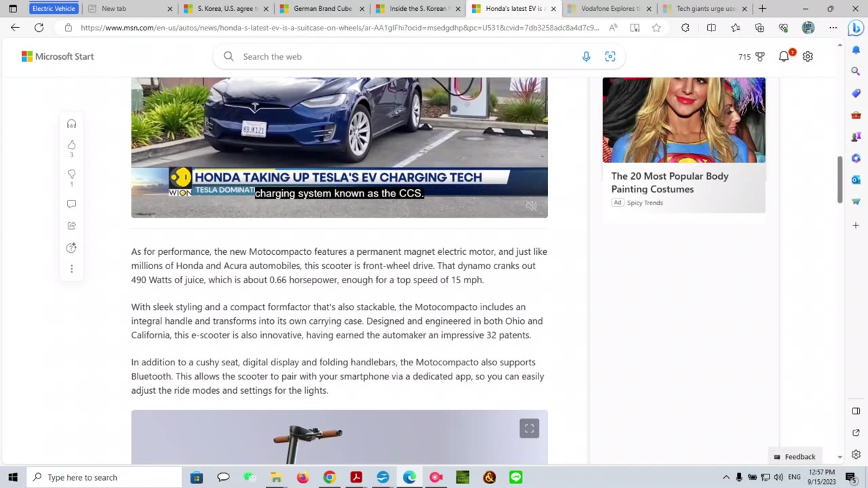The height and width of the screenshot is (488, 868).
Task: Open The 20 Most Popular Body Painting Costumes
Action: (670, 182)
